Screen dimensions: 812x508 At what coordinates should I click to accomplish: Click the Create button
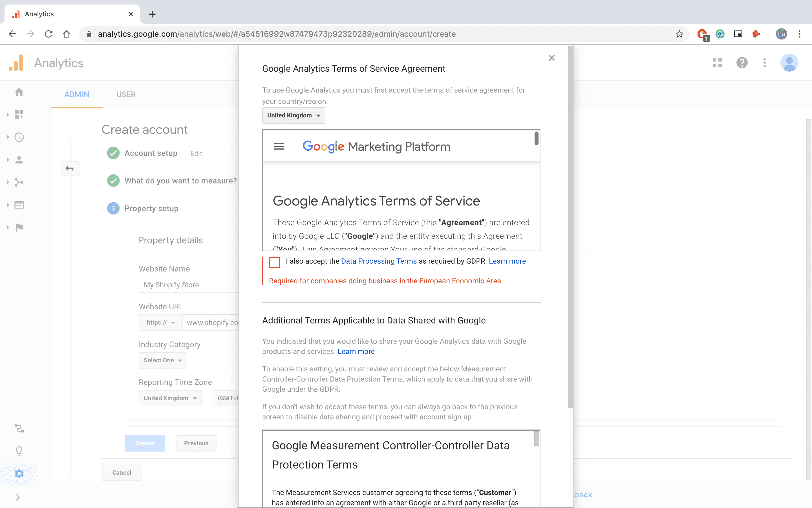145,443
